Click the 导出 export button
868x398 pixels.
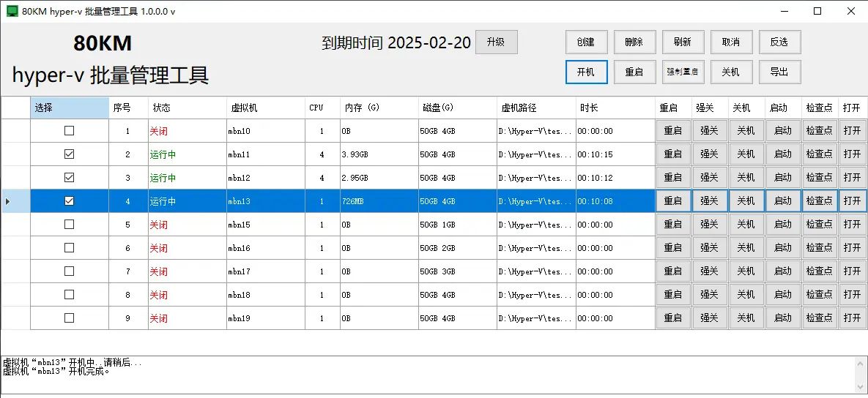point(779,72)
